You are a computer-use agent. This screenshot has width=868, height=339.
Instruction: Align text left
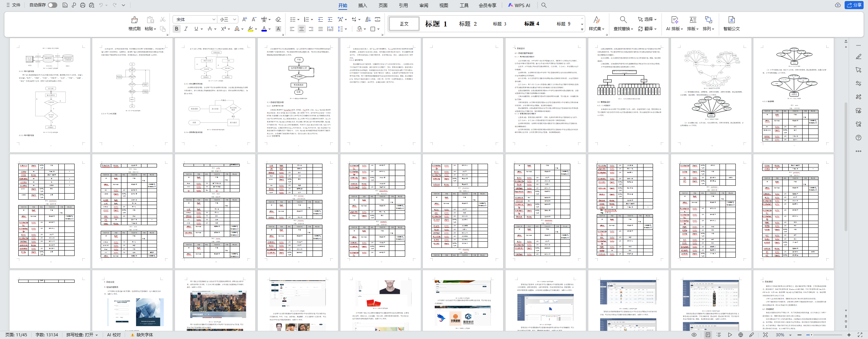click(x=292, y=29)
